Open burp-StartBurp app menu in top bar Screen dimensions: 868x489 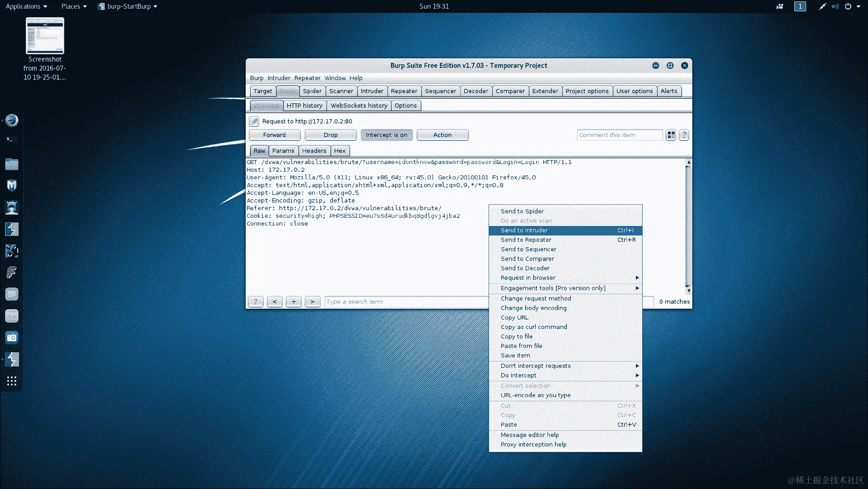pyautogui.click(x=127, y=6)
